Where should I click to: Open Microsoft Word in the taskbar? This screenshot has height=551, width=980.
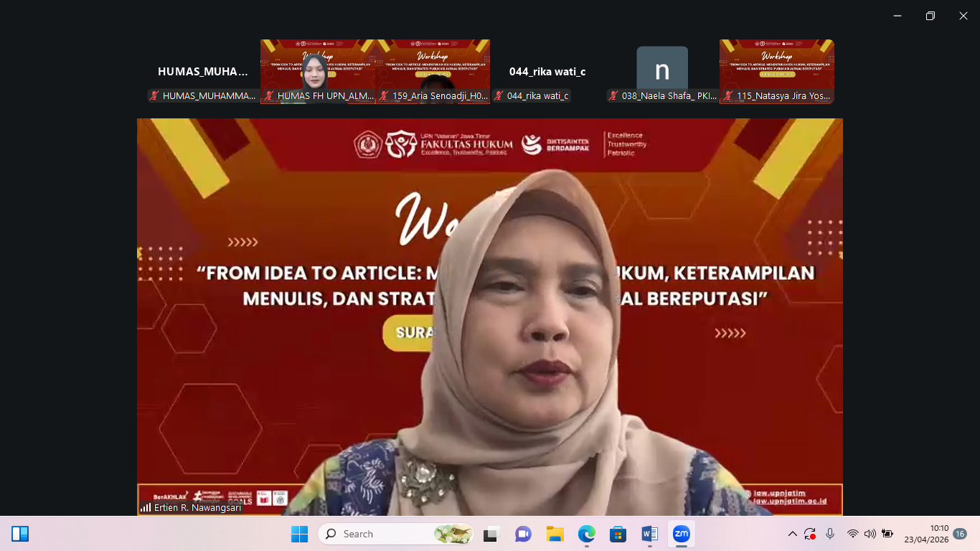click(649, 534)
